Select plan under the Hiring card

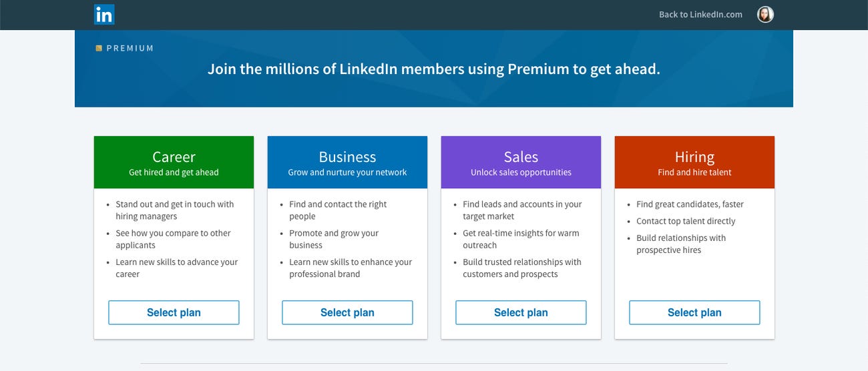click(694, 312)
